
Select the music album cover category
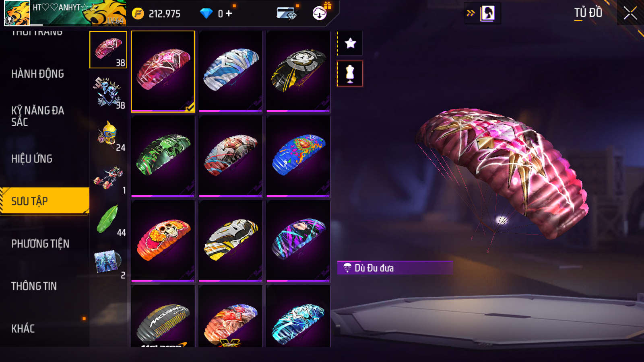pos(108,262)
